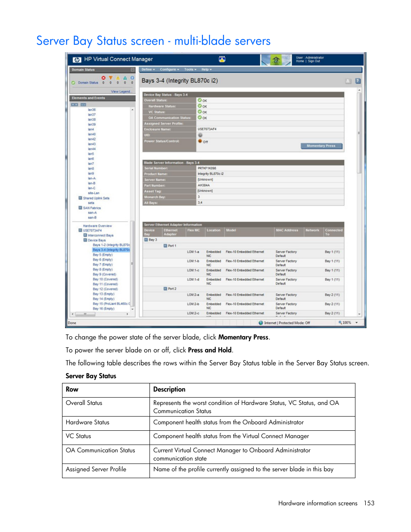Select the site-Lan network
Viewport: 411px width, 532px height.
point(93,193)
